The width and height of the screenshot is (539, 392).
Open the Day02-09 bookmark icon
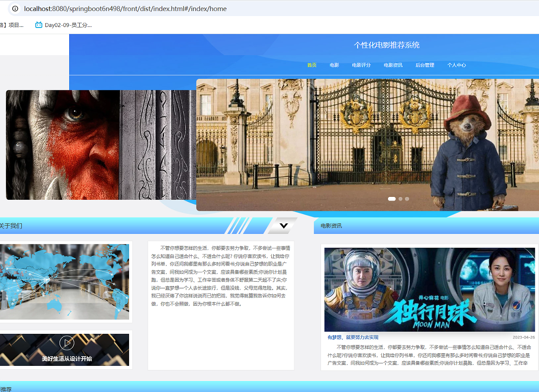click(x=39, y=25)
